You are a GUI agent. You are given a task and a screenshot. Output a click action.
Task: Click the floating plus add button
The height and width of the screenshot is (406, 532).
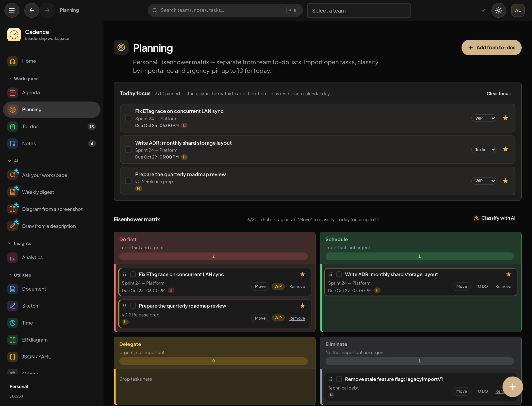click(x=513, y=387)
